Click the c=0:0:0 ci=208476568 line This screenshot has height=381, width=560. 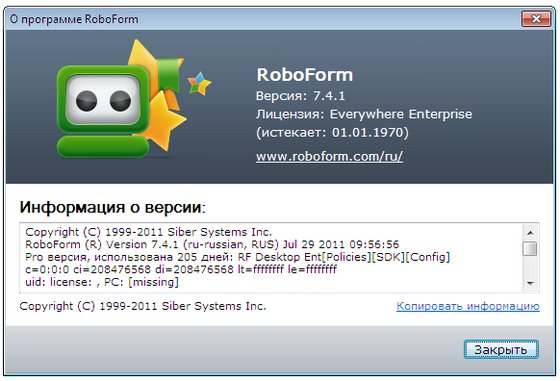(x=181, y=269)
